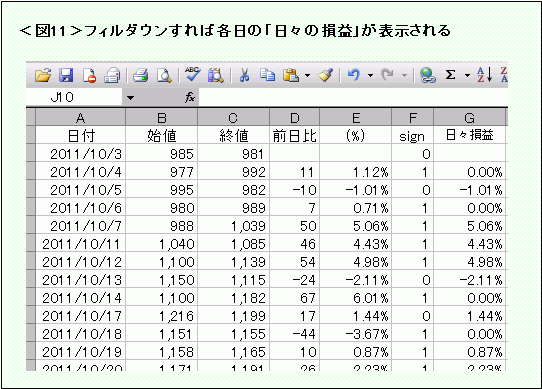Select opening value cell 1,216
The width and height of the screenshot is (542, 389).
pyautogui.click(x=162, y=315)
